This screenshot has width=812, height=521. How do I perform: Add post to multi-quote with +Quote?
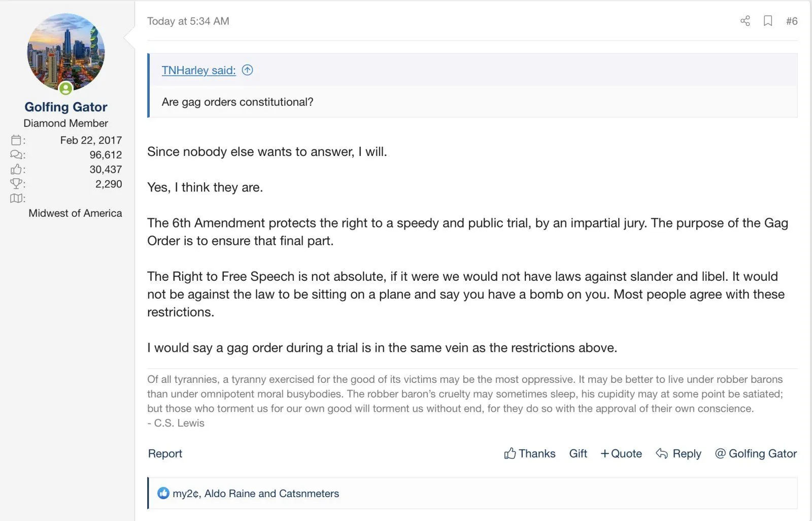621,453
